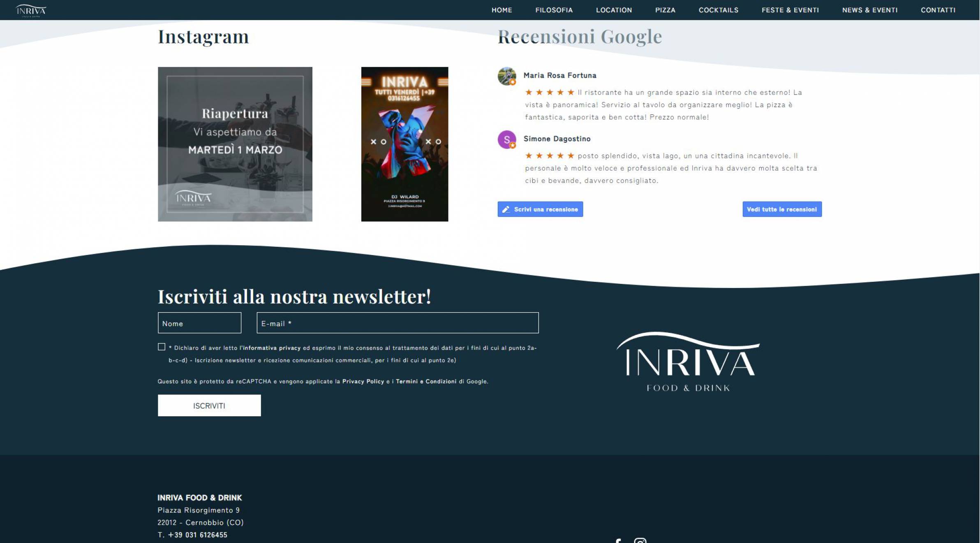Image resolution: width=980 pixels, height=543 pixels.
Task: Open the LOCATION page
Action: (x=614, y=10)
